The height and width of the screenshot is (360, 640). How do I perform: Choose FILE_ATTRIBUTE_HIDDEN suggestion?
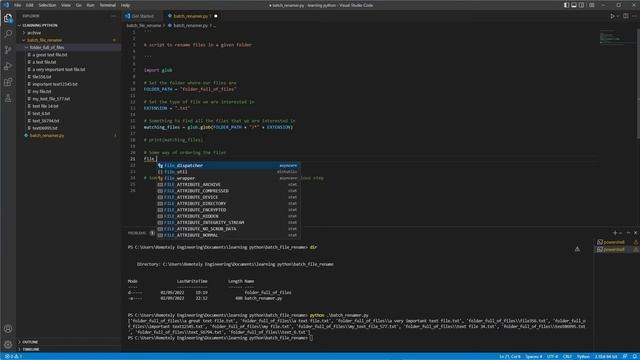229,216
